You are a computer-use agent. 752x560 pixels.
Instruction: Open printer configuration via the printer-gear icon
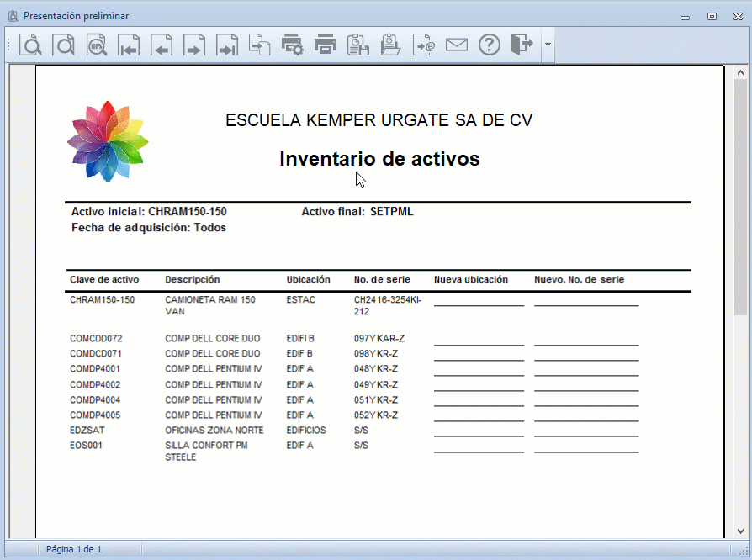point(293,45)
